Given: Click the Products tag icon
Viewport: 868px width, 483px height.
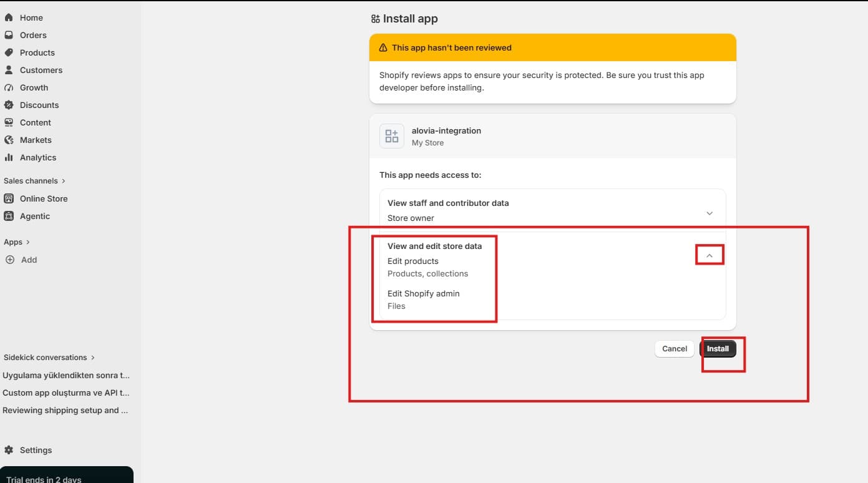Looking at the screenshot, I should tap(9, 52).
